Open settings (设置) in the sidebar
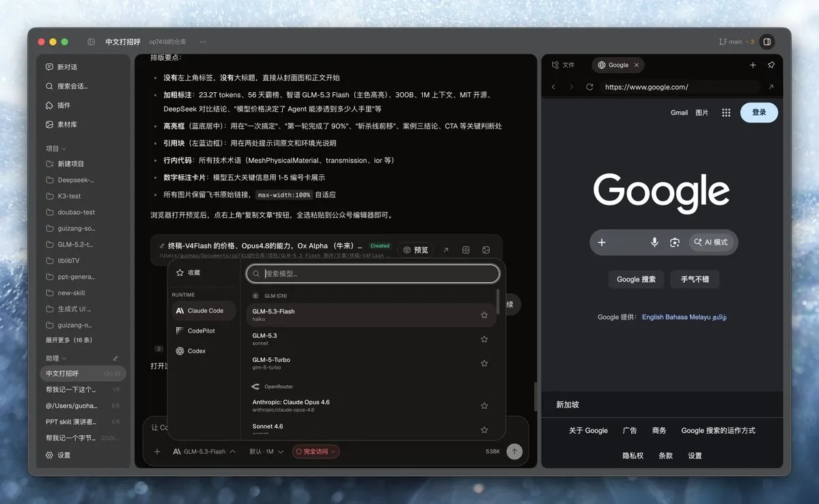 pos(59,456)
